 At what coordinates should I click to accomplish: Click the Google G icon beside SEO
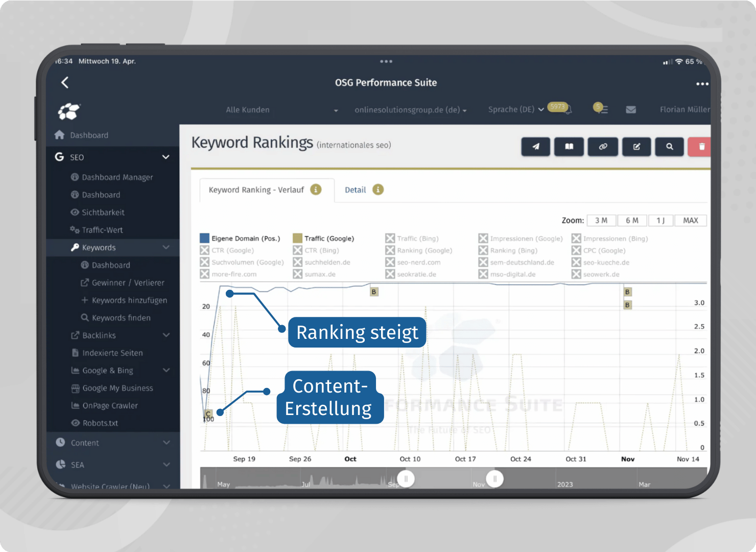(59, 157)
